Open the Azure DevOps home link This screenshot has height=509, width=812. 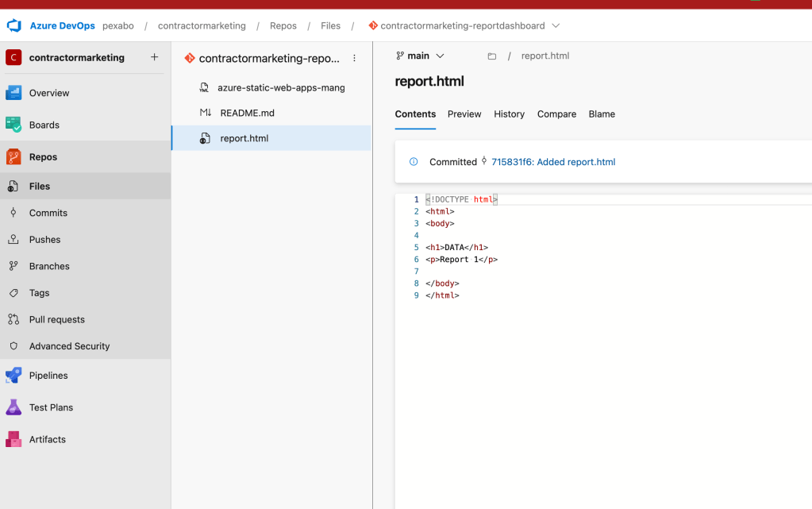click(62, 25)
